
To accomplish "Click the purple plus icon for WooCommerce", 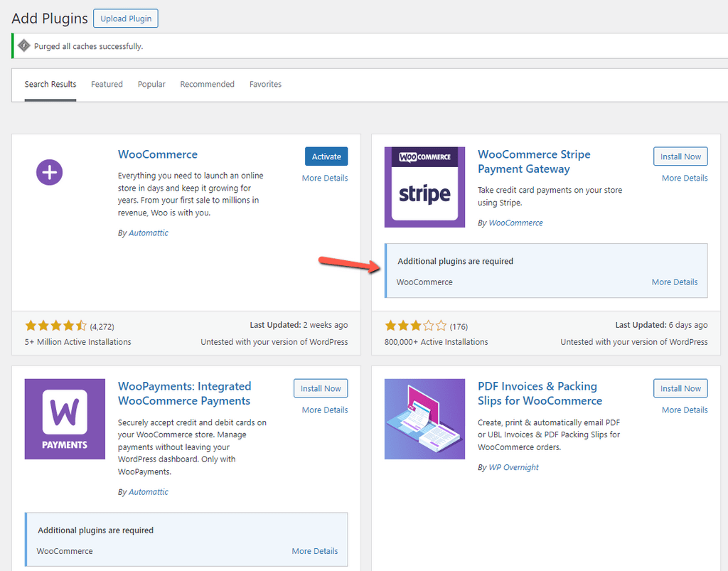I will click(49, 172).
